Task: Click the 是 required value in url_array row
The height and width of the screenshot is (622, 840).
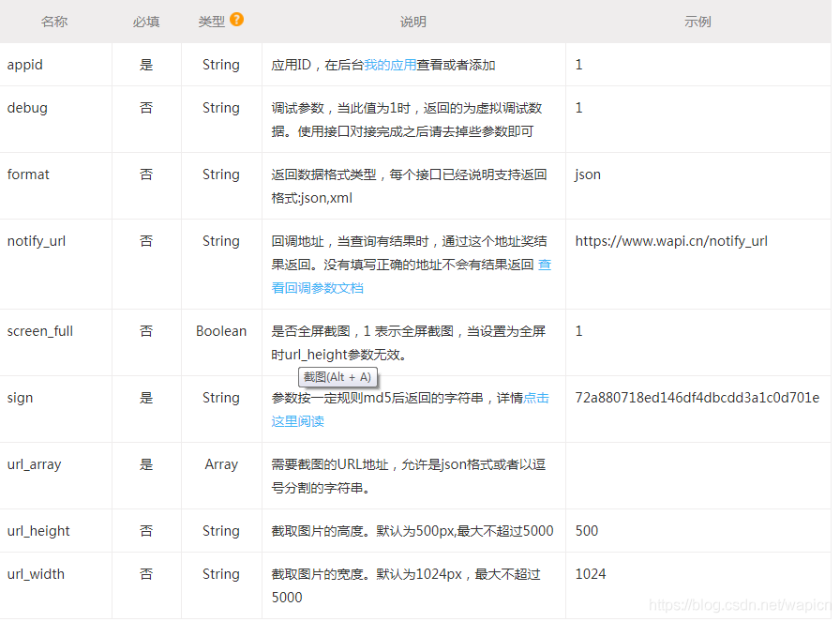Action: click(x=146, y=464)
